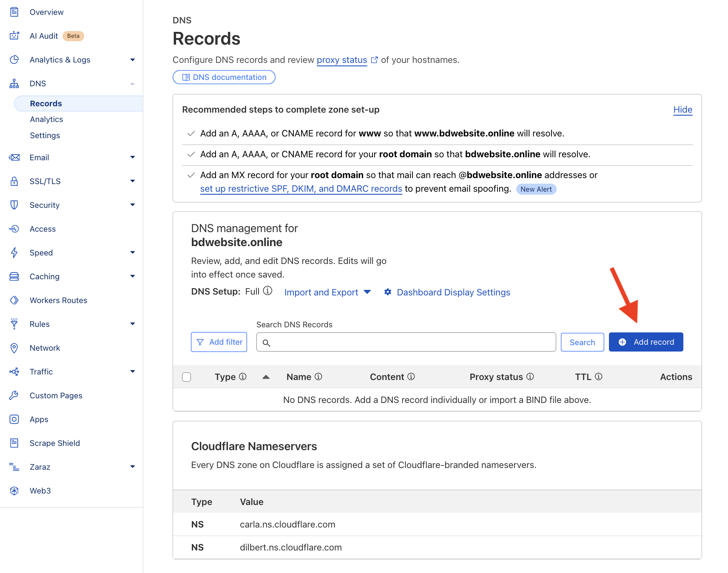Collapse the DNS section arrow
Viewport: 728px width, 573px height.
click(x=133, y=84)
